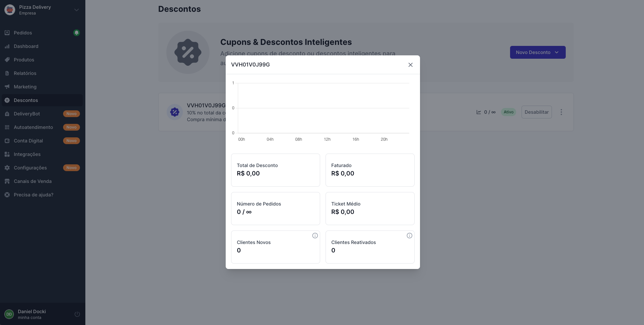Screen dimensions: 644x325
Task: Click the info icon on Clientes Novos
Action: tap(315, 236)
